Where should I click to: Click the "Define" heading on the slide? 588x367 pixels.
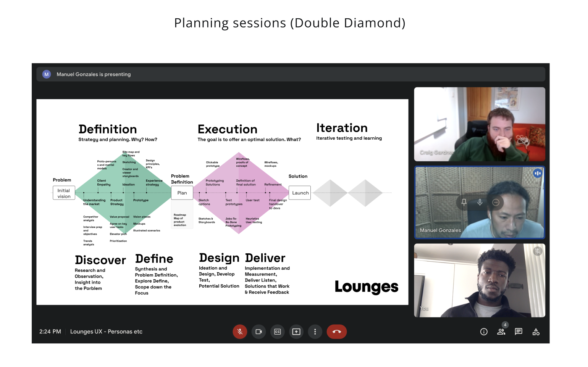pos(154,259)
